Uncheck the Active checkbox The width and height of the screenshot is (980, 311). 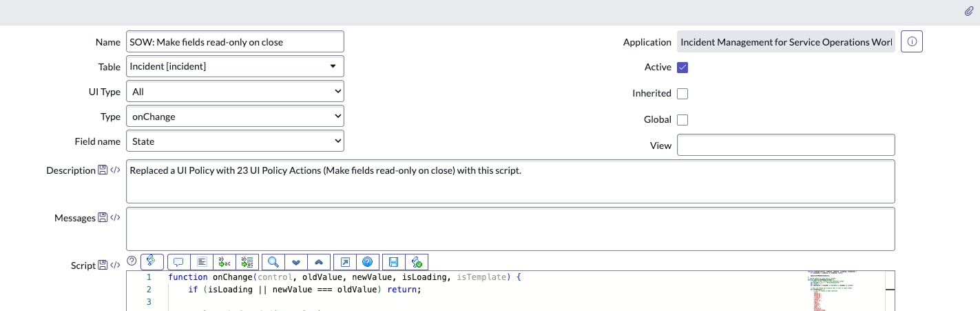(x=682, y=68)
